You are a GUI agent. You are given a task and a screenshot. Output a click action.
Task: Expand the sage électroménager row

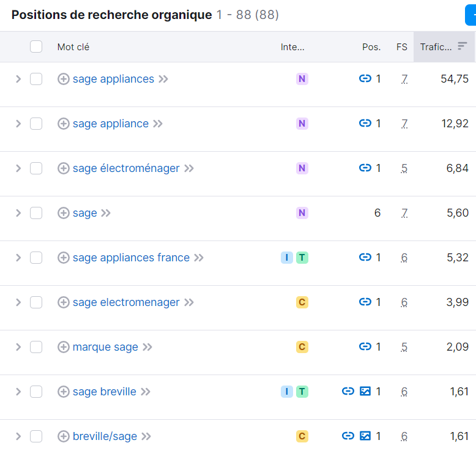pyautogui.click(x=18, y=168)
